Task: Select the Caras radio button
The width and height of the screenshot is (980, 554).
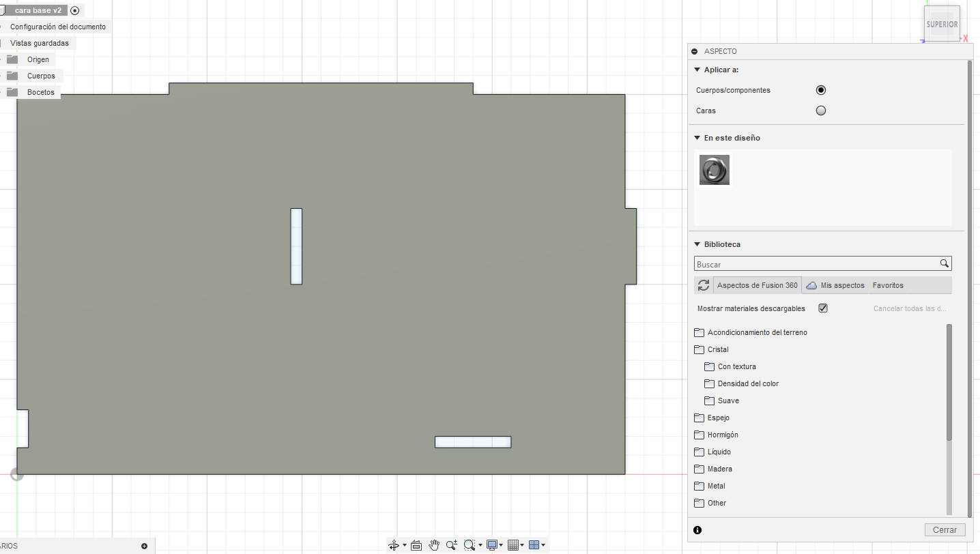Action: [x=821, y=111]
